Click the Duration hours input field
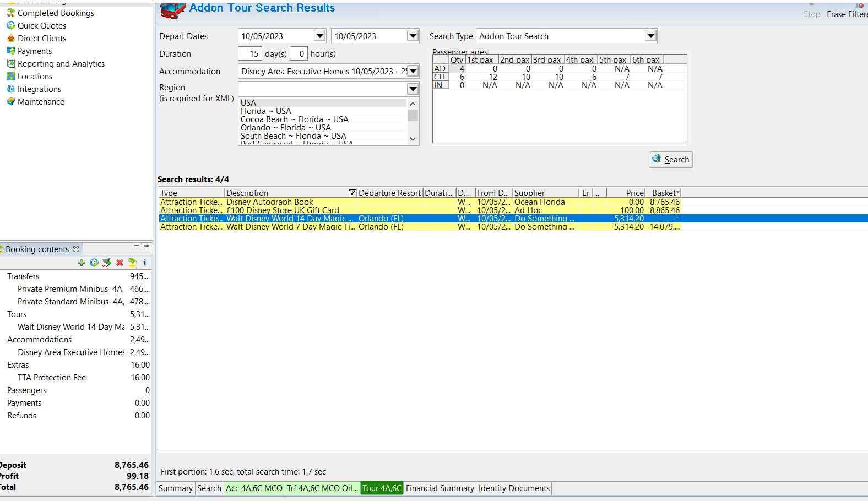This screenshot has width=868, height=501. [x=299, y=53]
